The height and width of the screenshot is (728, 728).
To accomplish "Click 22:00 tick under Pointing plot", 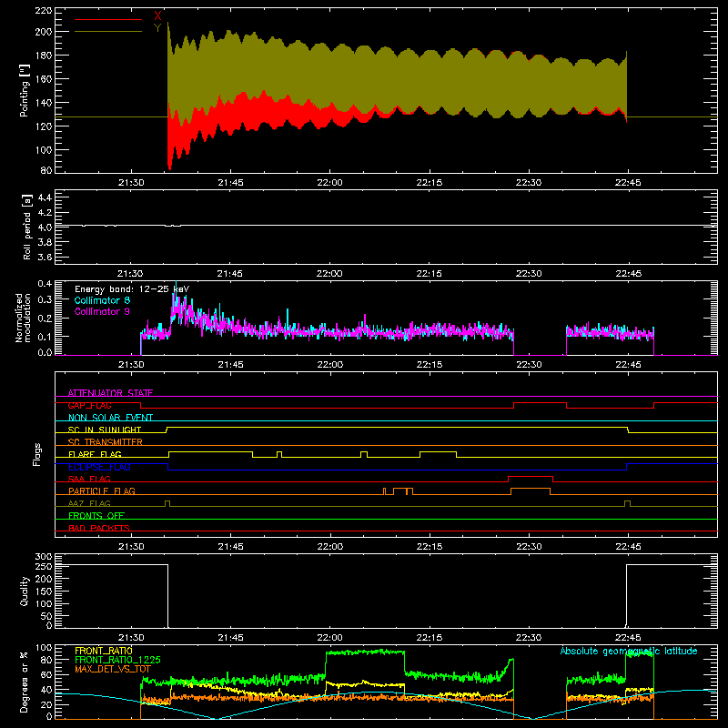I will 329,183.
